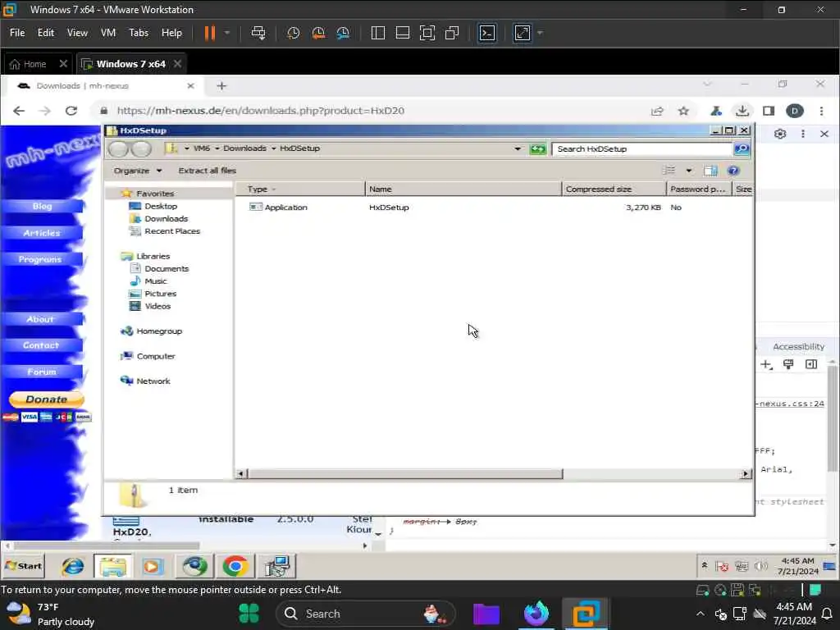The height and width of the screenshot is (630, 840).
Task: Open Recent Places in navigation pane
Action: (x=171, y=231)
